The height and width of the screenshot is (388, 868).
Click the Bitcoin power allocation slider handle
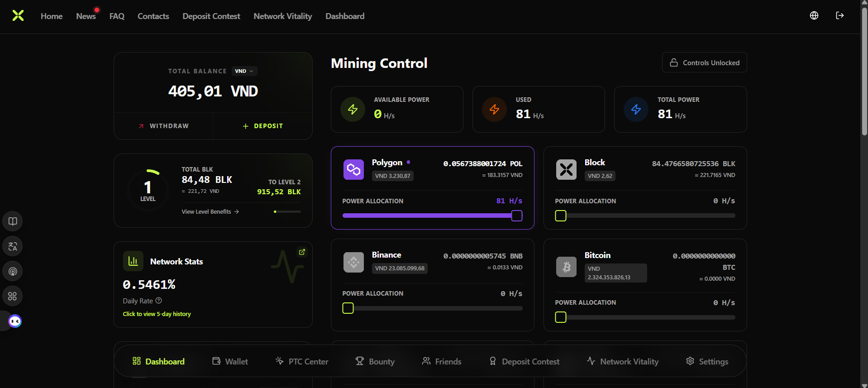click(561, 317)
